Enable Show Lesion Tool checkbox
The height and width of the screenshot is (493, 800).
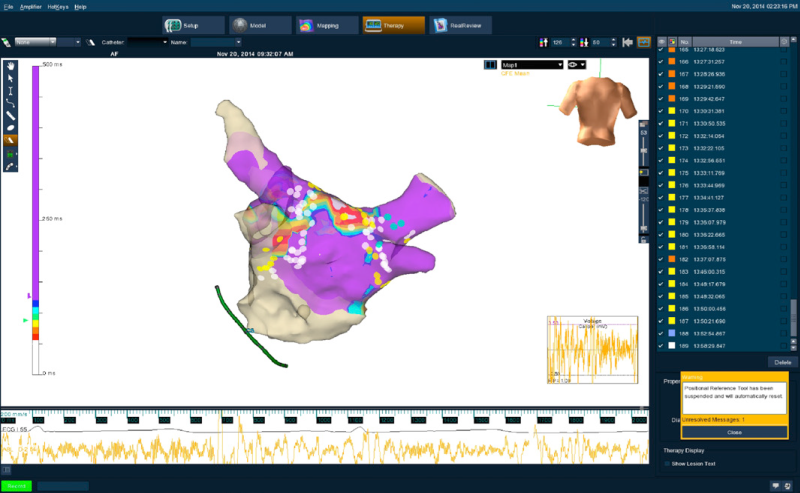click(668, 463)
